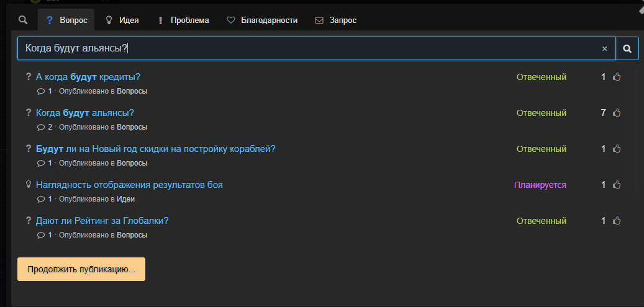
Task: Click the 'Идеи' category link
Action: [126, 199]
